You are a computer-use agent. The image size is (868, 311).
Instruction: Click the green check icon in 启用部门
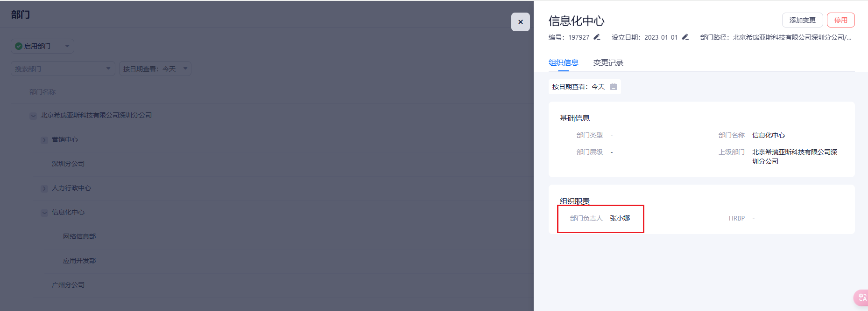tap(19, 46)
